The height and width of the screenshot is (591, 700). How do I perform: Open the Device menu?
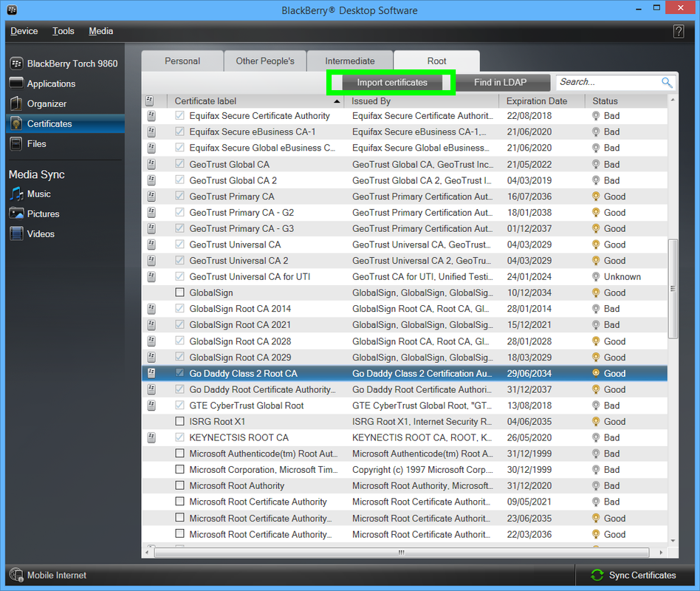[x=24, y=31]
